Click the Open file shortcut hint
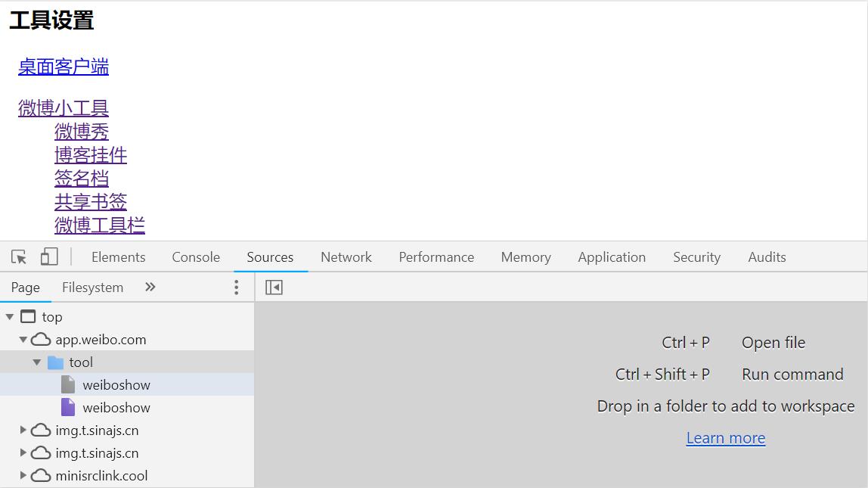Viewport: 868px width, 488px height. coord(773,343)
